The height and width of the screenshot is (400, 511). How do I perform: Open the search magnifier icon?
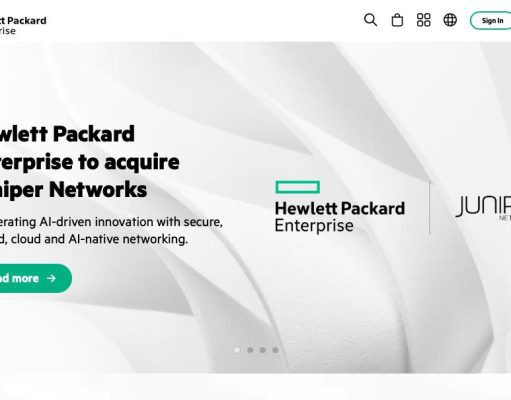click(370, 20)
